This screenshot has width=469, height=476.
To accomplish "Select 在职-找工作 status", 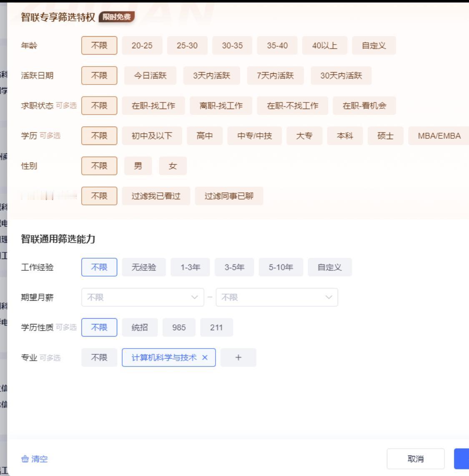I will (x=153, y=106).
